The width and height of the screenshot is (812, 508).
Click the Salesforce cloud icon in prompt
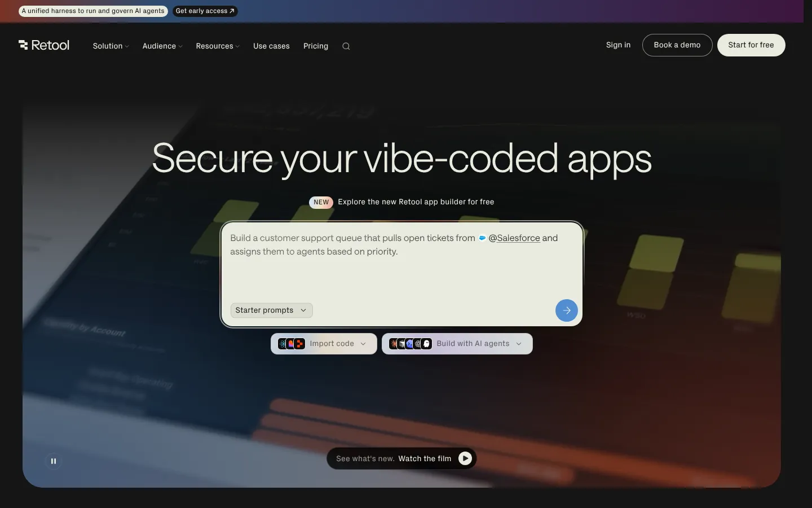click(482, 238)
